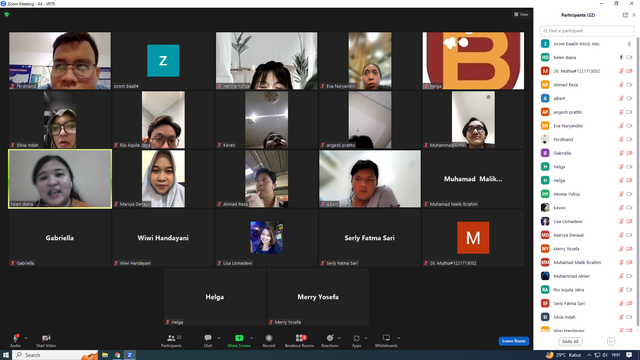Expand chat options arrow beside Chat

pos(219,338)
